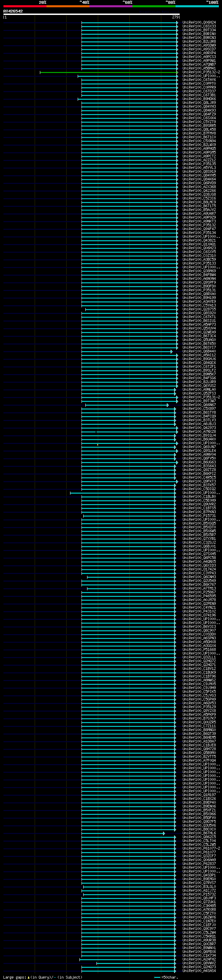Select hit label UniRef100_A7QNB7

(x=199, y=65)
